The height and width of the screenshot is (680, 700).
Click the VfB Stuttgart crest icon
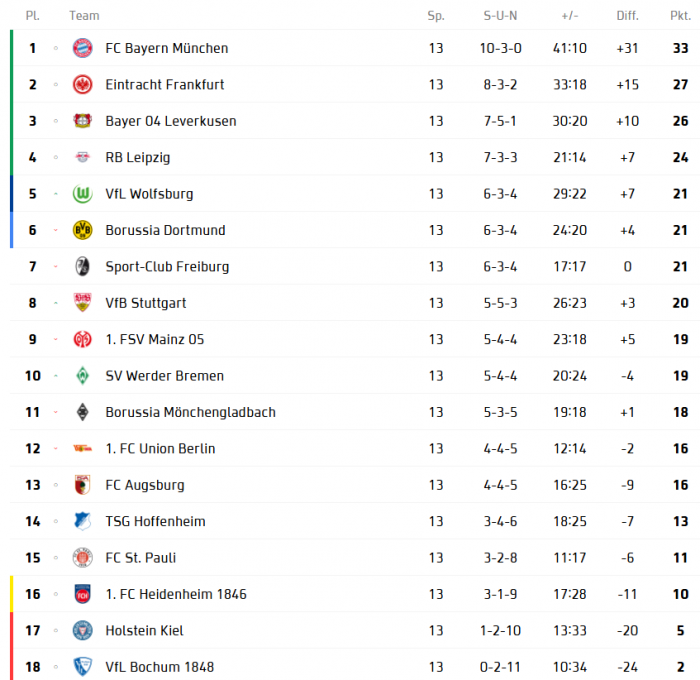click(x=83, y=303)
